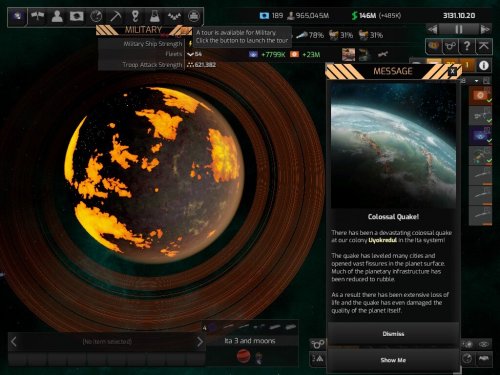Select the blue galaxy item in the right list
This screenshot has width=500, height=375.
point(480,136)
